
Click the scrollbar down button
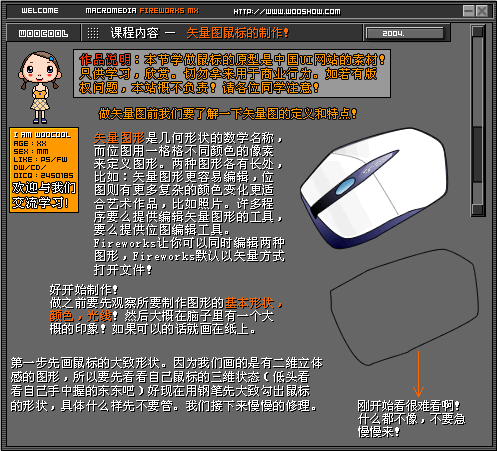coord(477,209)
